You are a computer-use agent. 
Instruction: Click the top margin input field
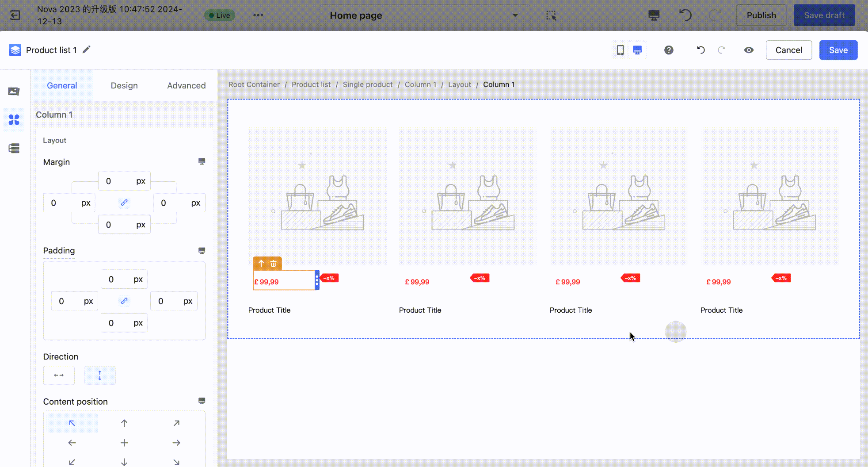(116, 181)
